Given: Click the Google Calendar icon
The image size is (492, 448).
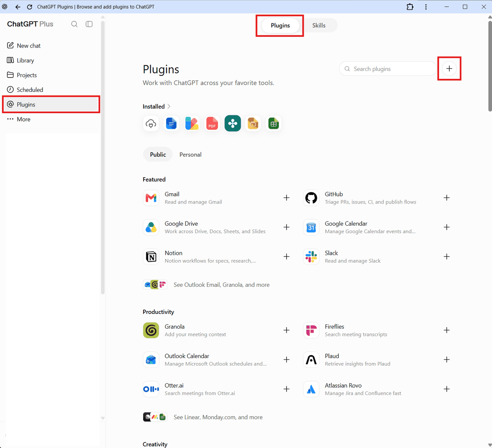Looking at the screenshot, I should pos(311,227).
